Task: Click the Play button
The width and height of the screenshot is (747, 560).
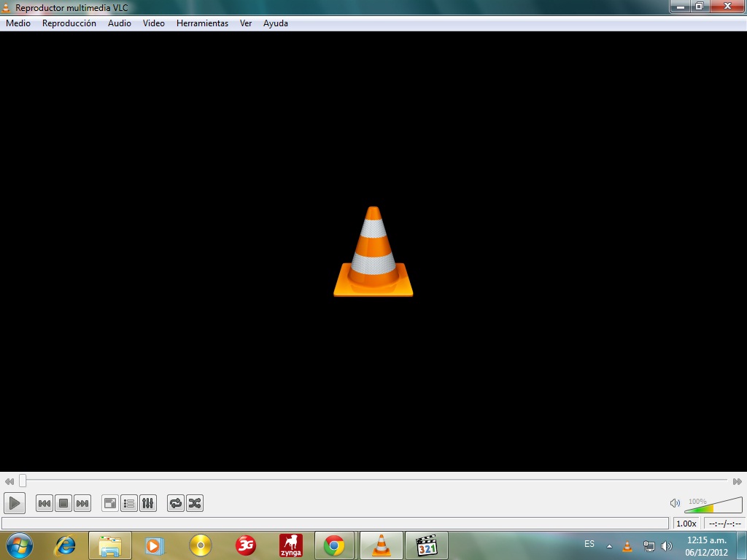Action: tap(15, 503)
